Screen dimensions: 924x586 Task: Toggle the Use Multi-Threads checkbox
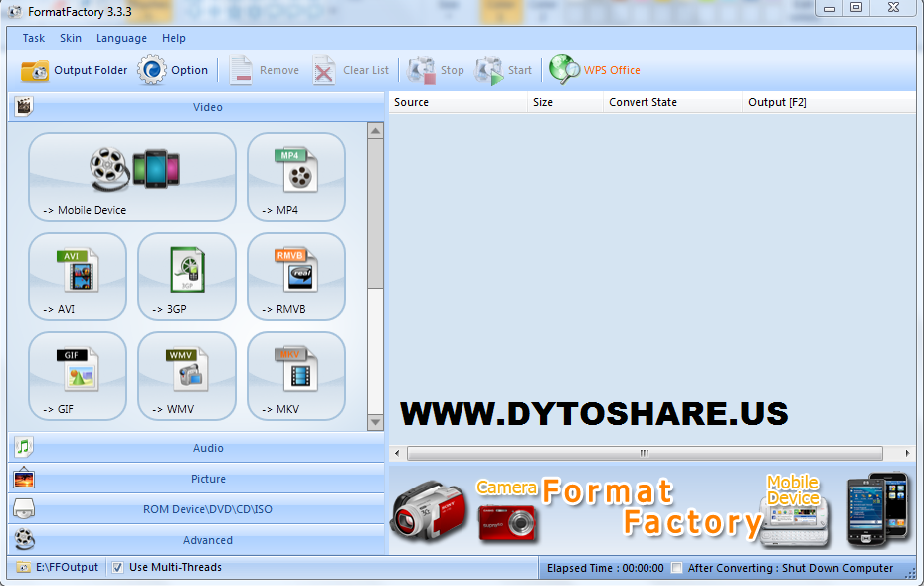click(x=117, y=568)
